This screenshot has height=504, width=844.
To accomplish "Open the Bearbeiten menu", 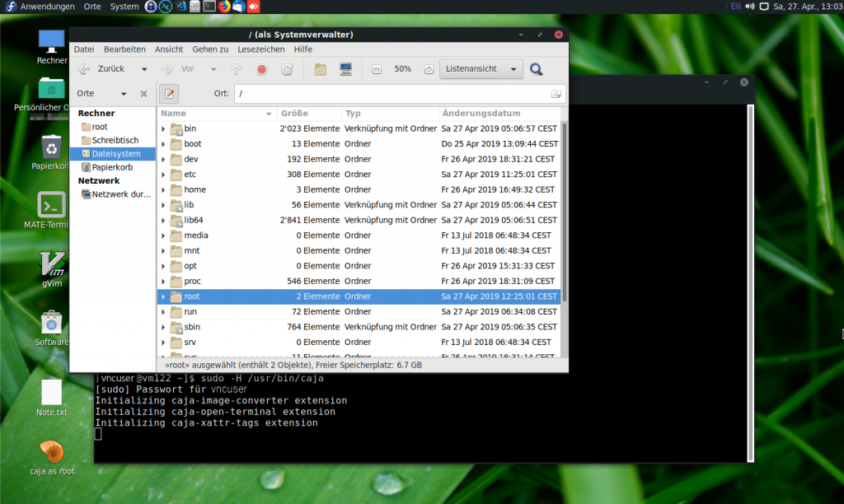I will point(124,49).
